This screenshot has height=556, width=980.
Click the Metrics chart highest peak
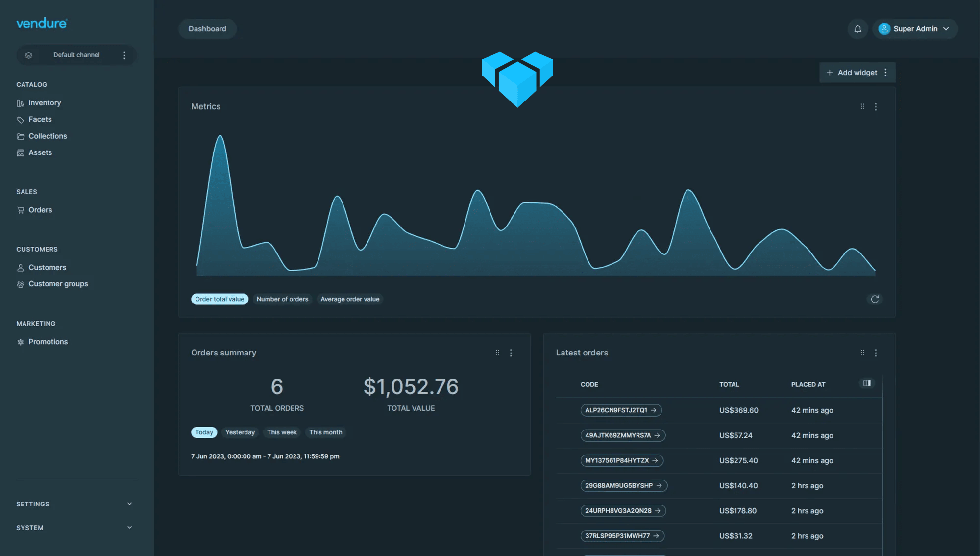click(x=220, y=137)
